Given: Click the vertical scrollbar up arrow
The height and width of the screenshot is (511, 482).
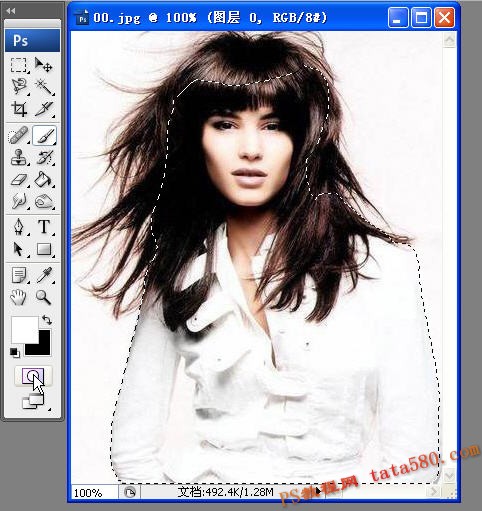Looking at the screenshot, I should pyautogui.click(x=449, y=40).
